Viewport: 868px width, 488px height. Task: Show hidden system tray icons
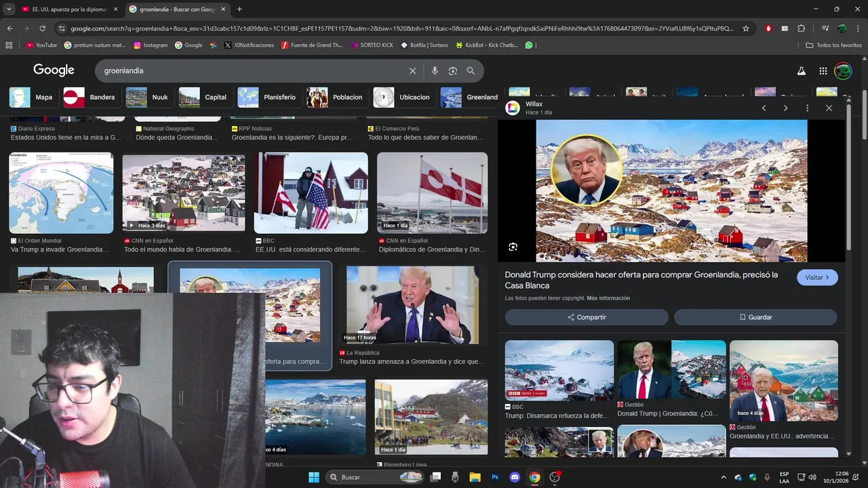pos(724,477)
